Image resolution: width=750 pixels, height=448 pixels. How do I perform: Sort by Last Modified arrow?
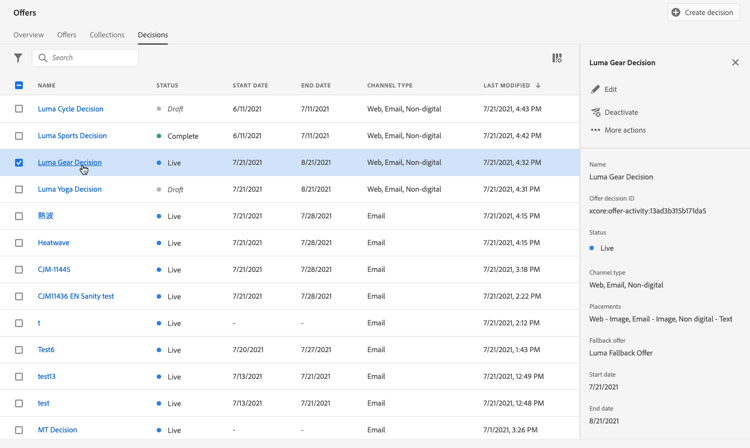pyautogui.click(x=538, y=85)
